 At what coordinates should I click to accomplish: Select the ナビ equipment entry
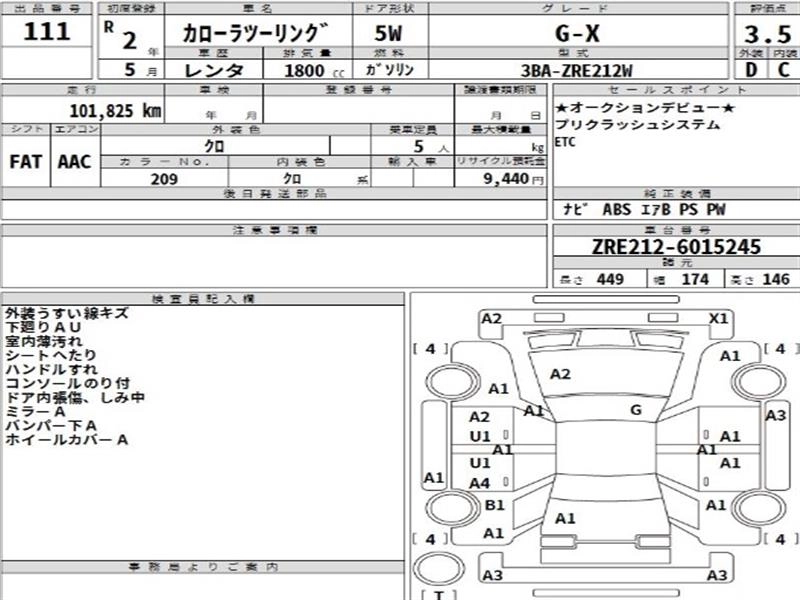[576, 209]
